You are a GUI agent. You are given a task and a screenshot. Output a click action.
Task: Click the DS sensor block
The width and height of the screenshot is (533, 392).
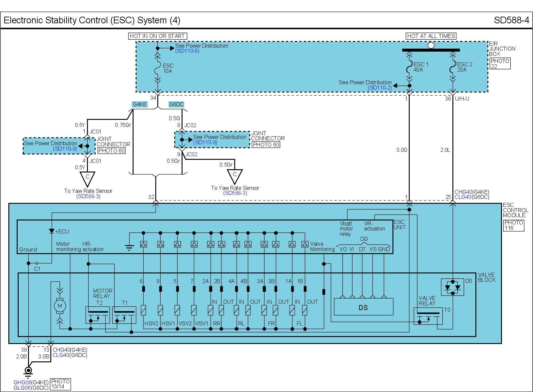coord(363,307)
